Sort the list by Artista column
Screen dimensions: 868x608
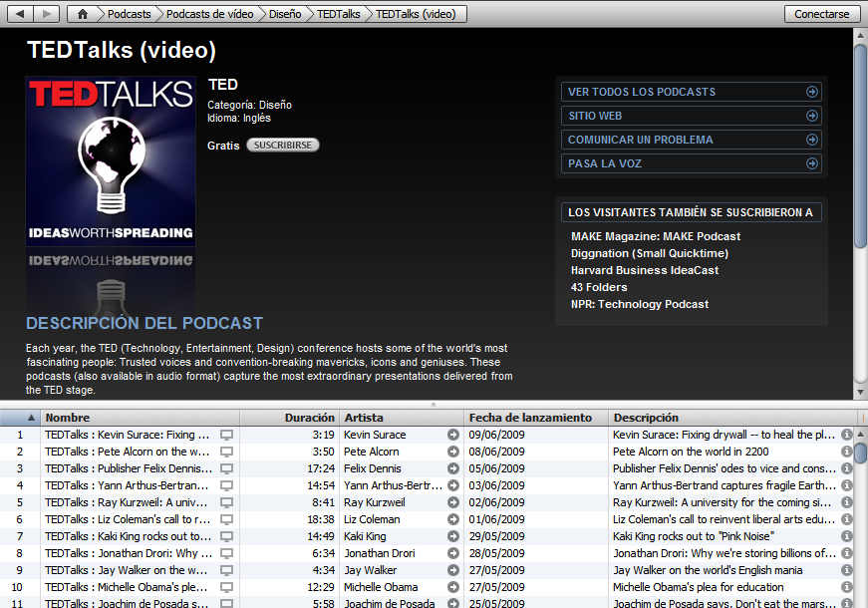click(402, 418)
